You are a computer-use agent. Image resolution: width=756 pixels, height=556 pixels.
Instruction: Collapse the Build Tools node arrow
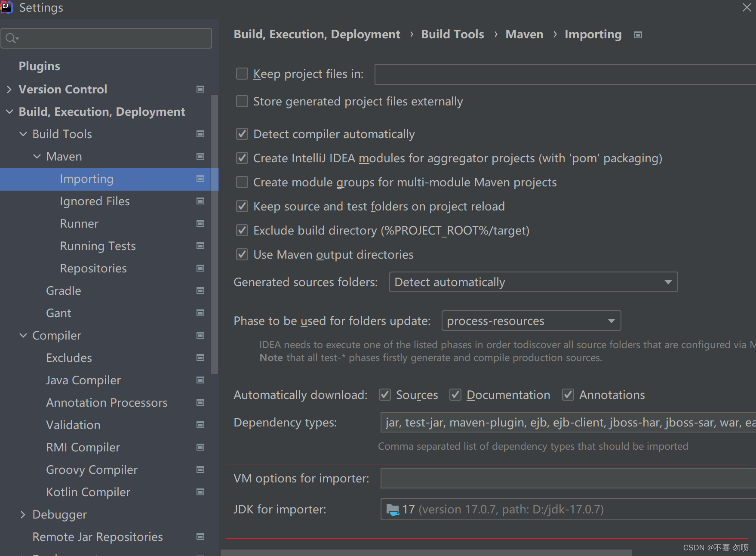23,134
